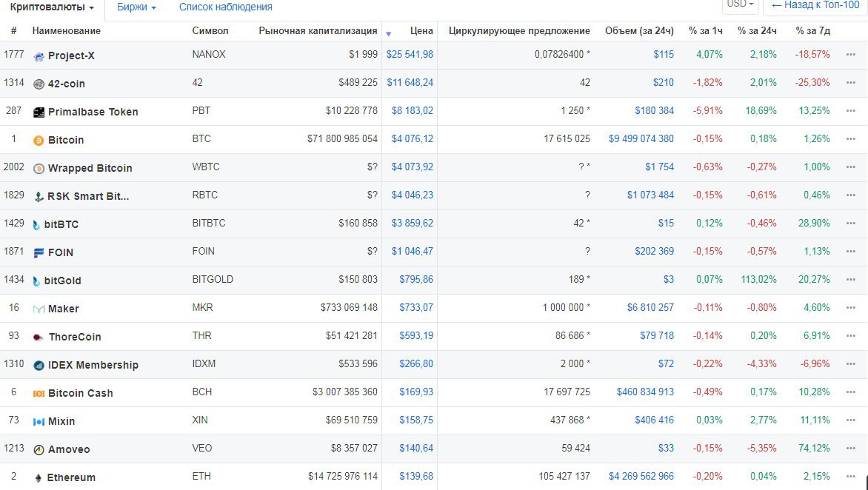Expand the Биржи dropdown menu
Screen dimensions: 868x490
[136, 7]
